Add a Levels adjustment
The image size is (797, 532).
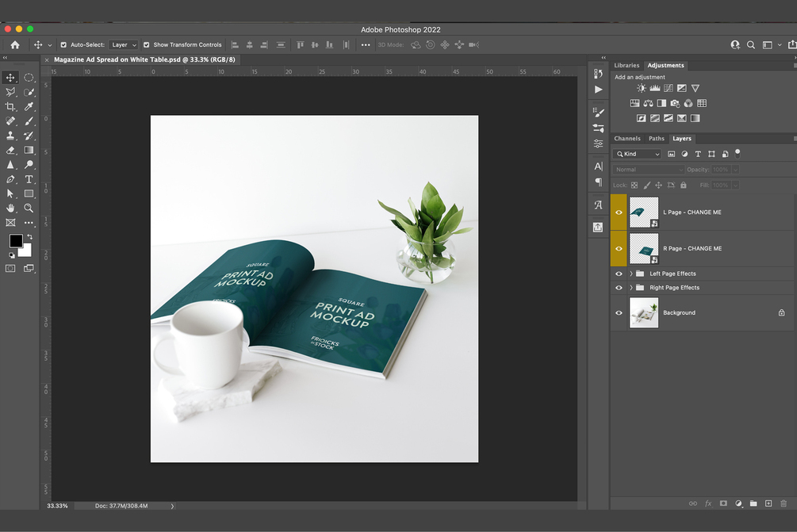click(655, 89)
